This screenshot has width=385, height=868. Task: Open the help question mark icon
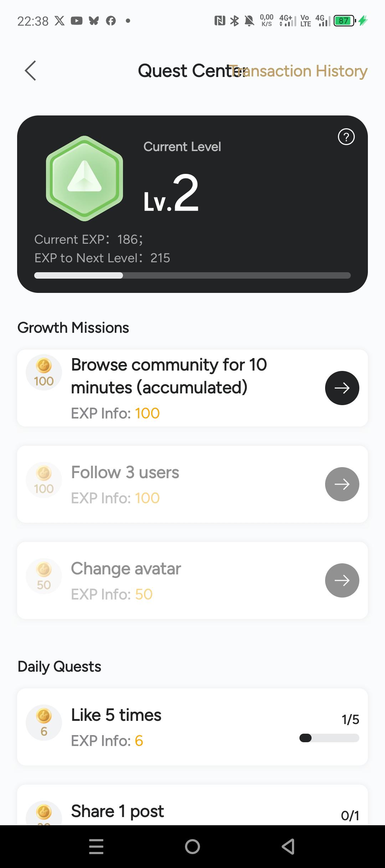click(x=346, y=137)
